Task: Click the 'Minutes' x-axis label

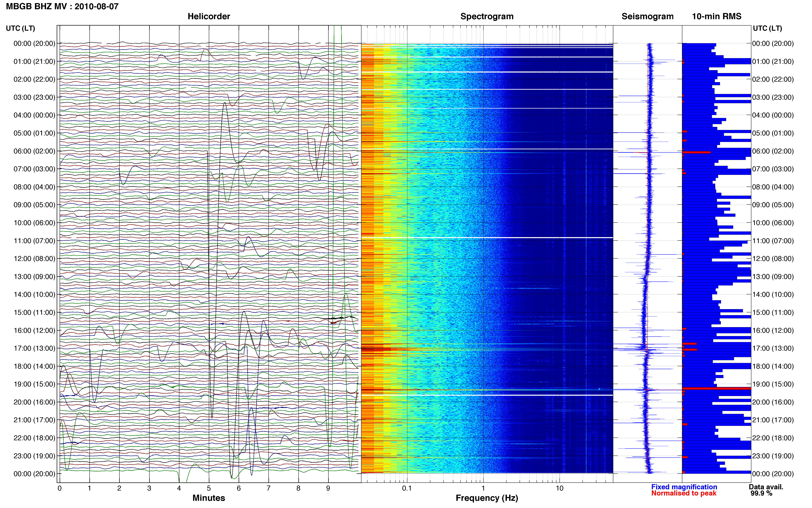Action: [209, 498]
